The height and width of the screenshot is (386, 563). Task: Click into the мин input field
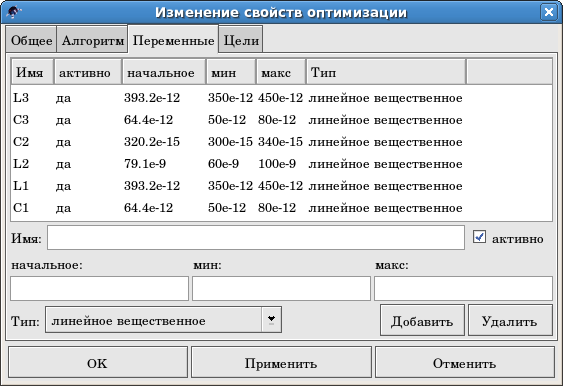[x=281, y=288]
